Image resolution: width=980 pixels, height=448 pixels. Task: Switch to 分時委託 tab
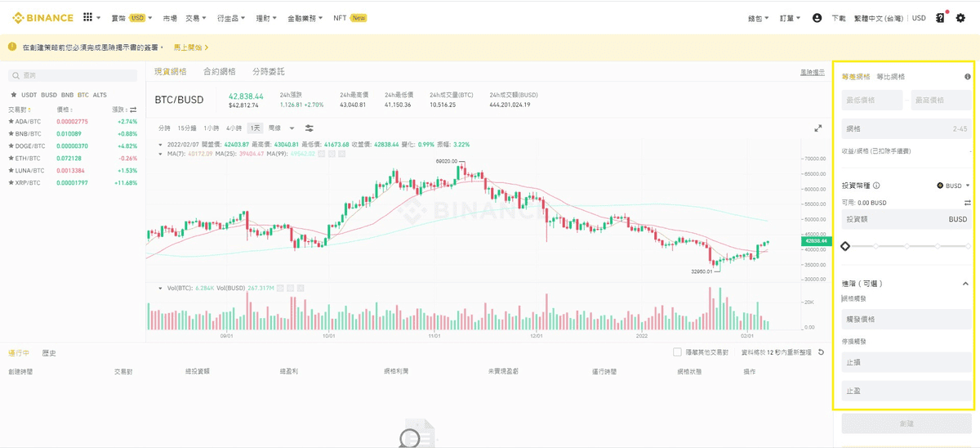click(269, 72)
